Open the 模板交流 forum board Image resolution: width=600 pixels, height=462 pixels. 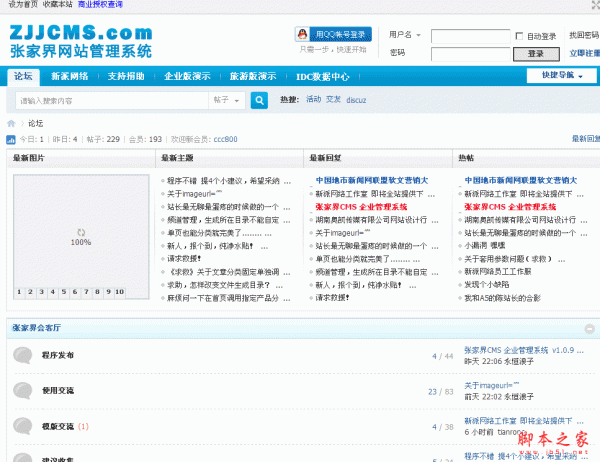pyautogui.click(x=58, y=426)
